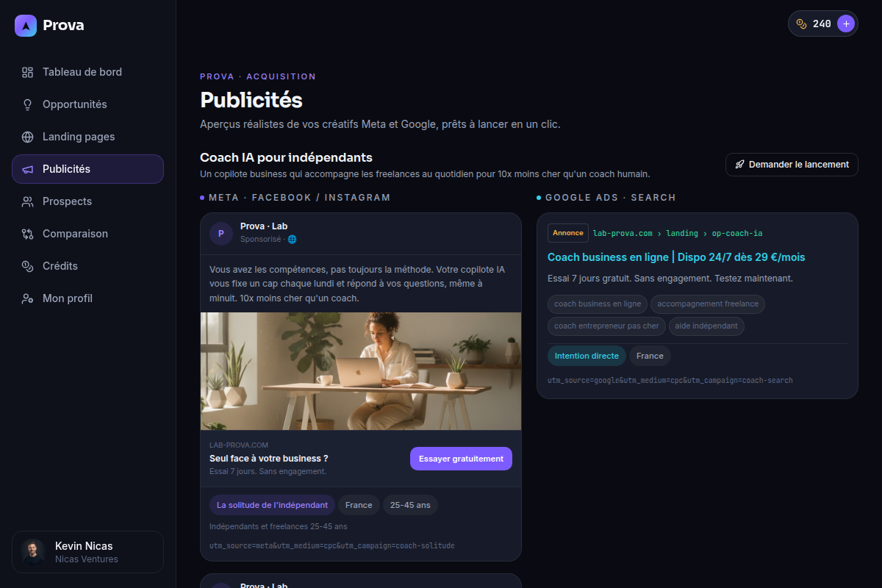Click the Meta ad image preview
The width and height of the screenshot is (882, 588).
361,371
